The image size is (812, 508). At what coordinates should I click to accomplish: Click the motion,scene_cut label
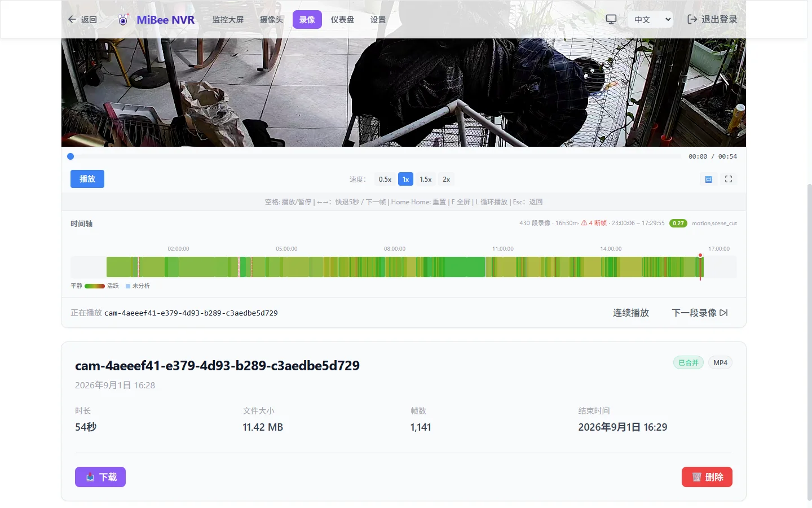[714, 224]
